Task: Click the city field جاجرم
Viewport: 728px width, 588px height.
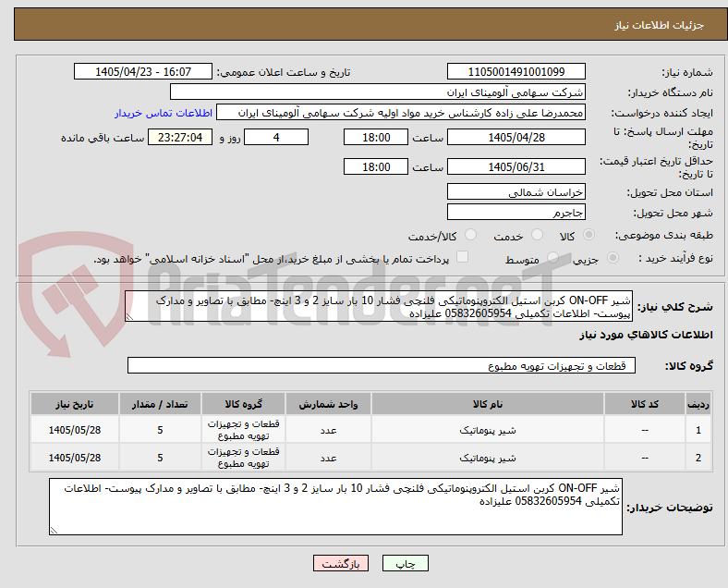Action: [516, 212]
